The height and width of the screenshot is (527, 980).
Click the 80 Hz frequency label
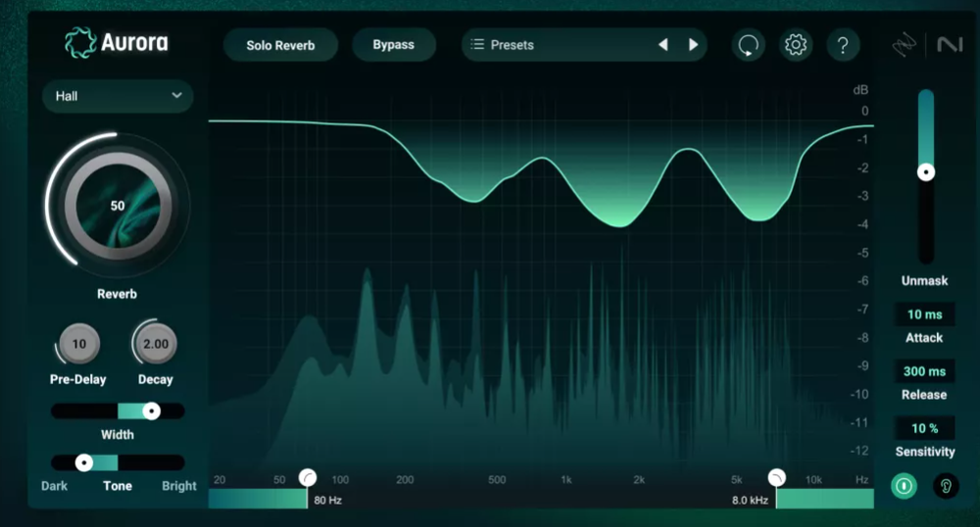point(327,501)
